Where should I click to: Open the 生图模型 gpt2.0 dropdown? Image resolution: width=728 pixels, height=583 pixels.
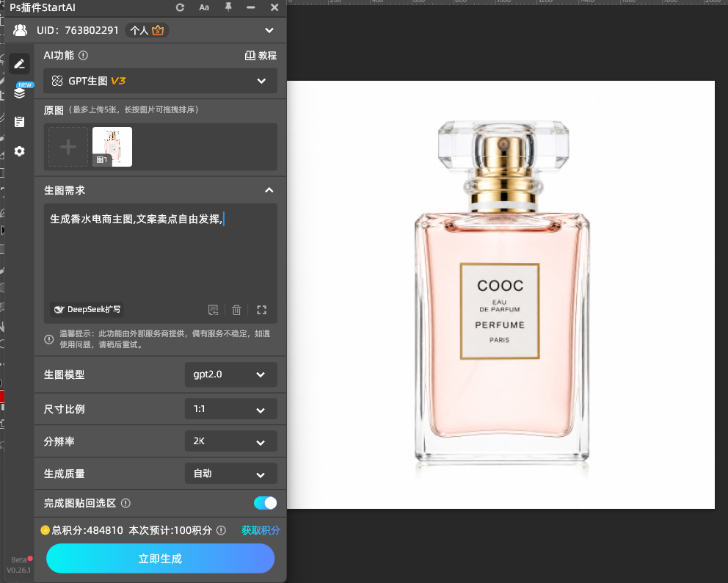(x=230, y=374)
